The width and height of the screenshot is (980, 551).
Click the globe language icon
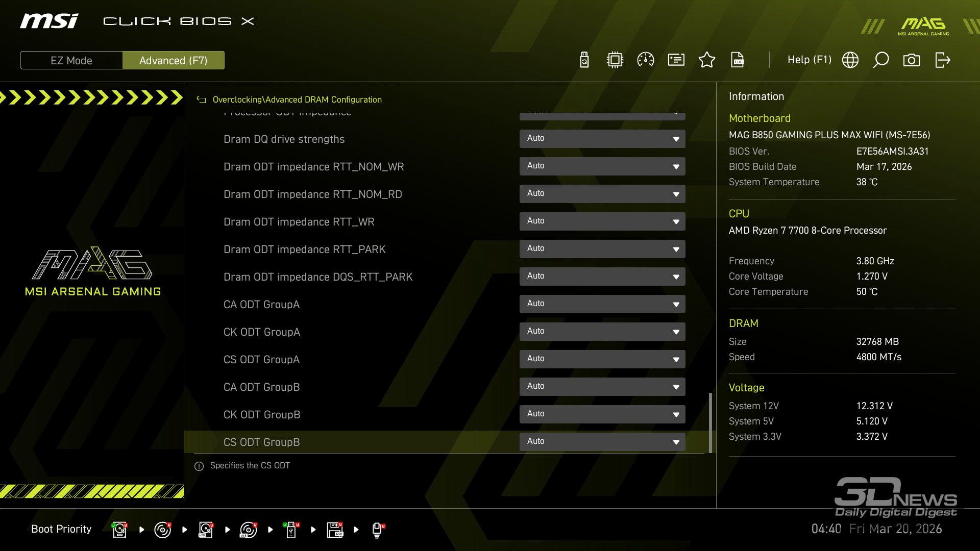point(850,60)
